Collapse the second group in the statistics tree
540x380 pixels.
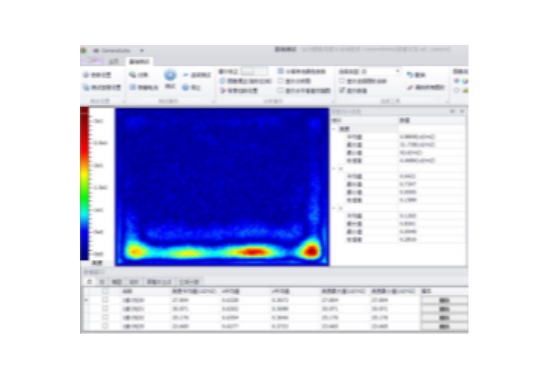(x=334, y=168)
